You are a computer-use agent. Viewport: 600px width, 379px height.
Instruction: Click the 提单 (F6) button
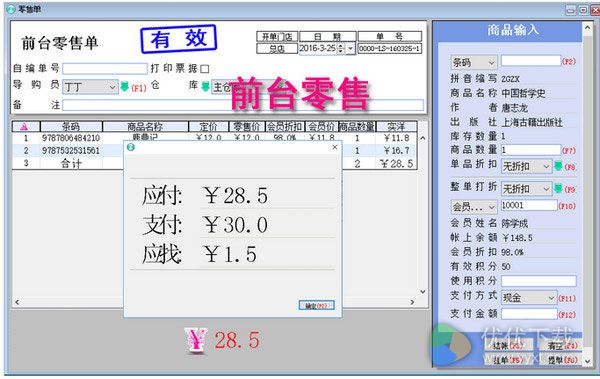point(562,359)
